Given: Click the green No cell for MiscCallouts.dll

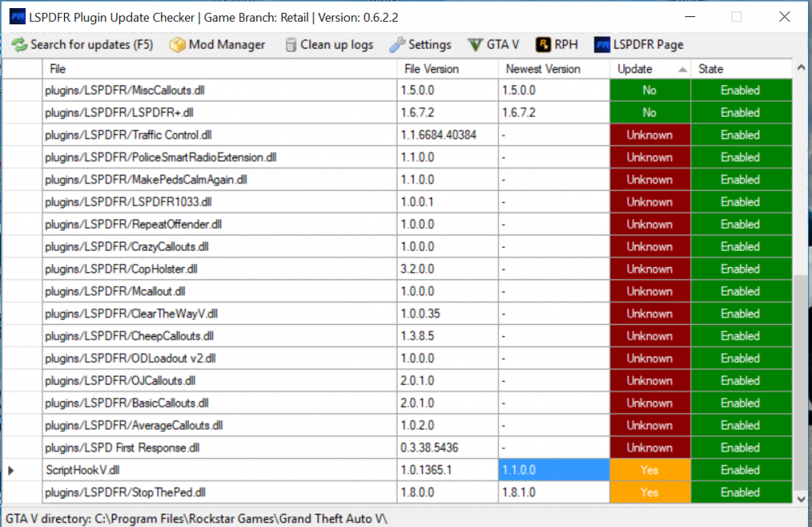Looking at the screenshot, I should (x=650, y=90).
